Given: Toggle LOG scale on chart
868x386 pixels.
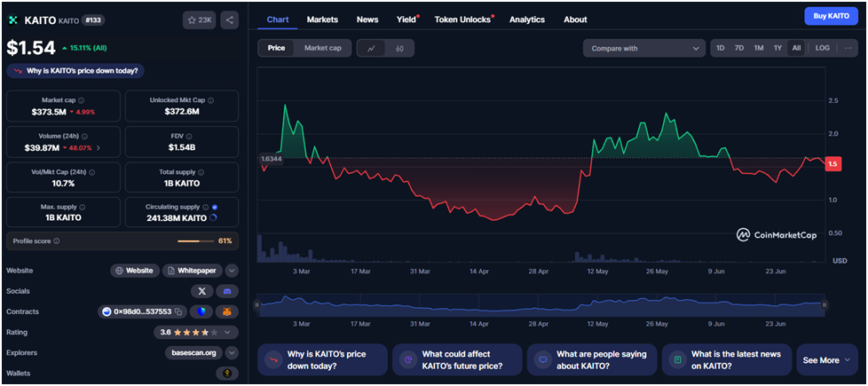Looking at the screenshot, I should (x=823, y=48).
